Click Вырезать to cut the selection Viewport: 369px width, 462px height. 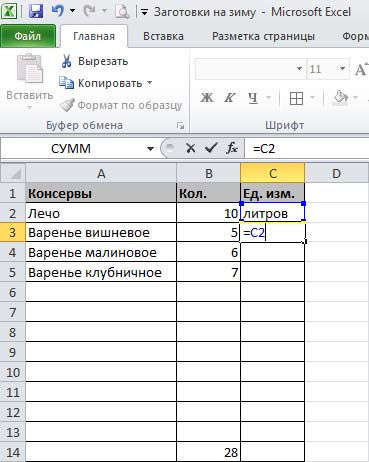(94, 61)
